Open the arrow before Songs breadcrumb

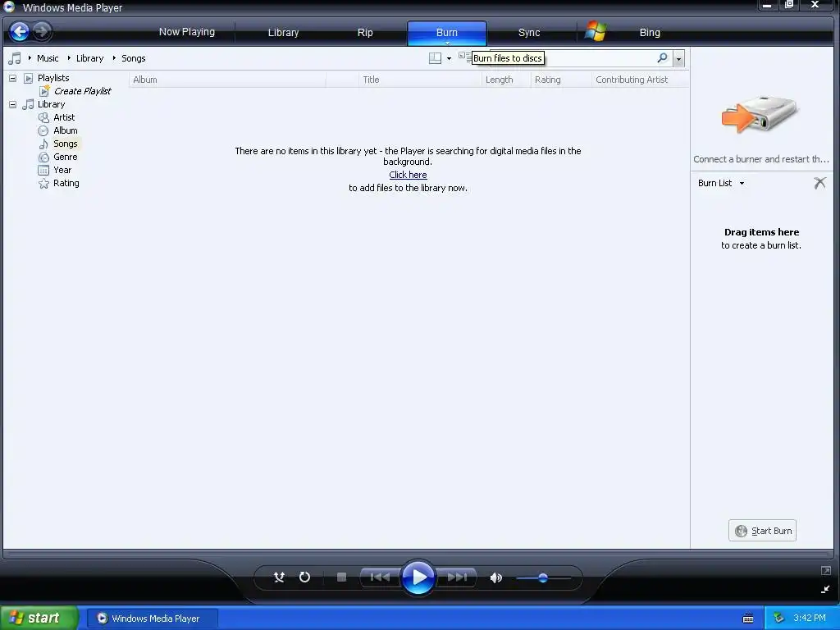click(113, 58)
